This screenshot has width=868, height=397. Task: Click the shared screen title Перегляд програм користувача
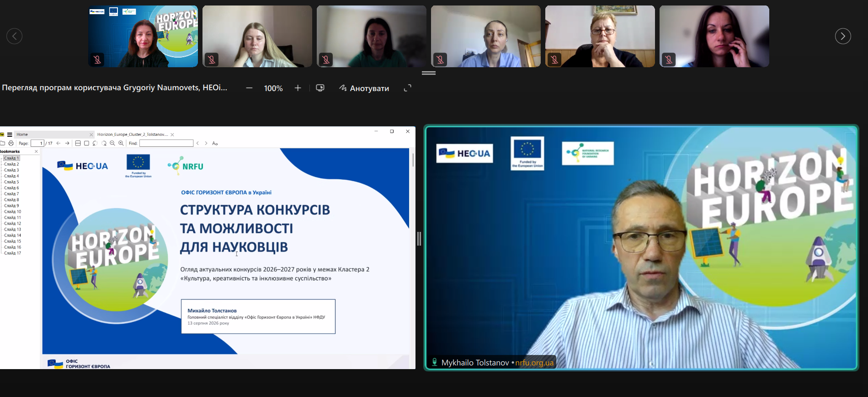(115, 87)
